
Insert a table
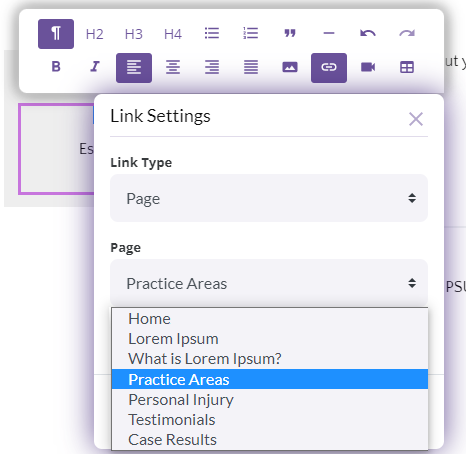coord(407,68)
